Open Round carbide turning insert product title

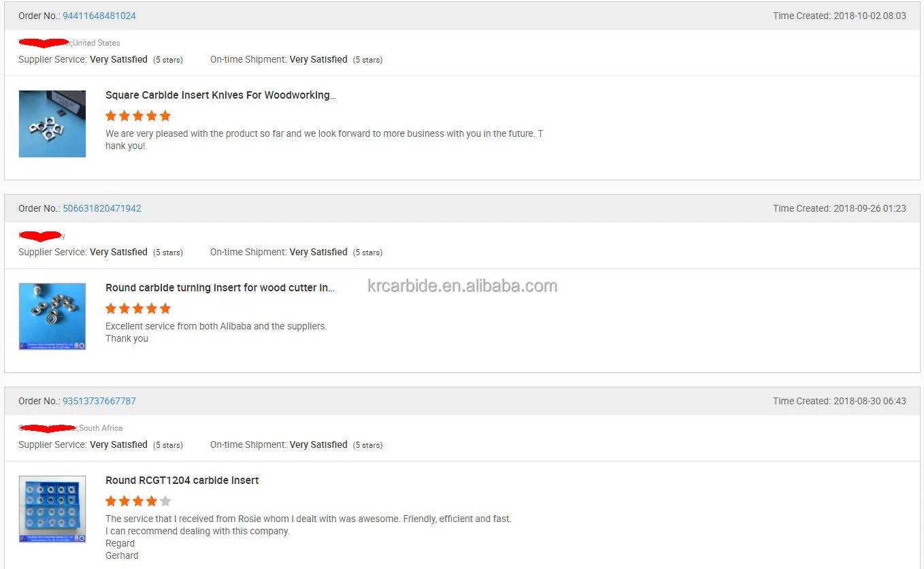click(x=220, y=288)
